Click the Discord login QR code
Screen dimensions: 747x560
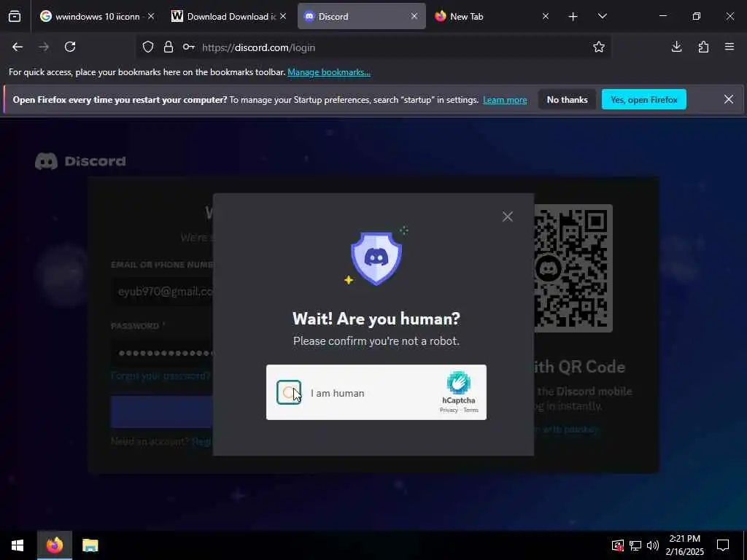pyautogui.click(x=573, y=268)
